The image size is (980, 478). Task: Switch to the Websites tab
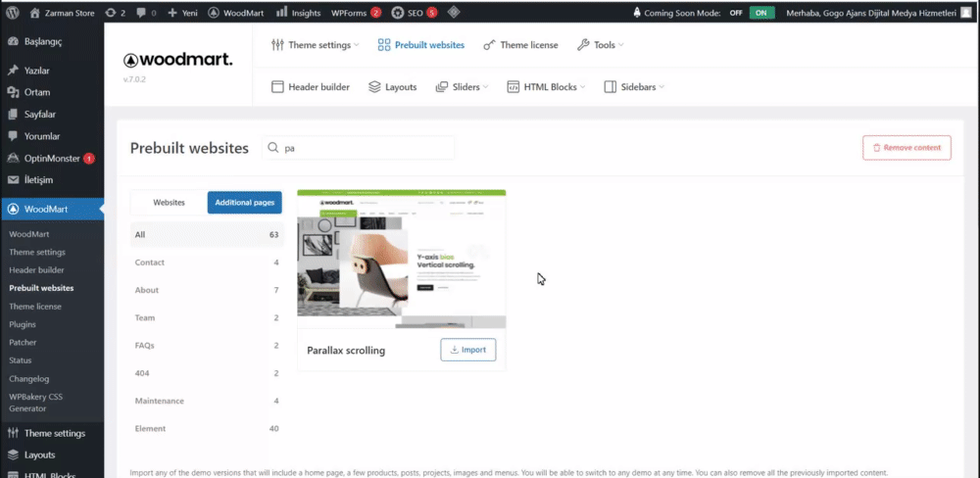pyautogui.click(x=169, y=203)
